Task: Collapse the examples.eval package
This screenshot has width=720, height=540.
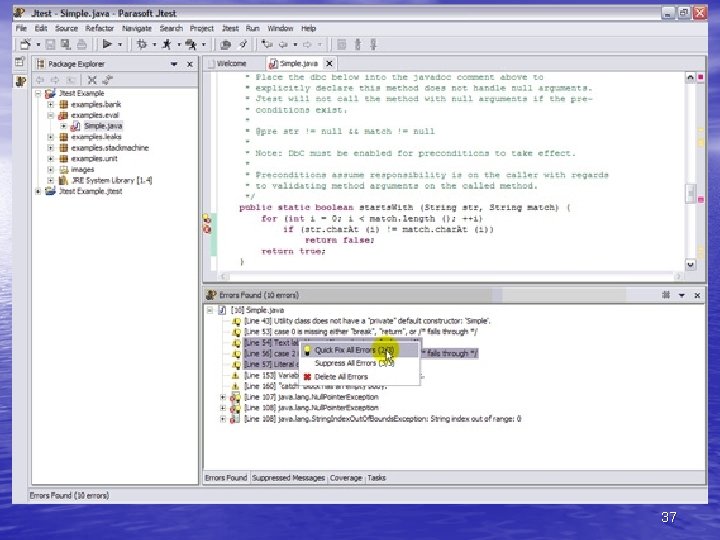Action: pyautogui.click(x=51, y=115)
